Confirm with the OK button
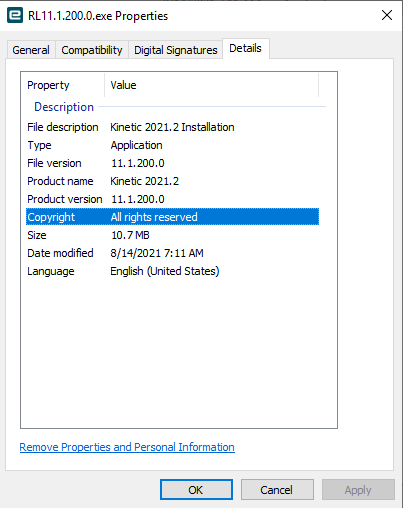Image resolution: width=403 pixels, height=508 pixels. coord(196,490)
